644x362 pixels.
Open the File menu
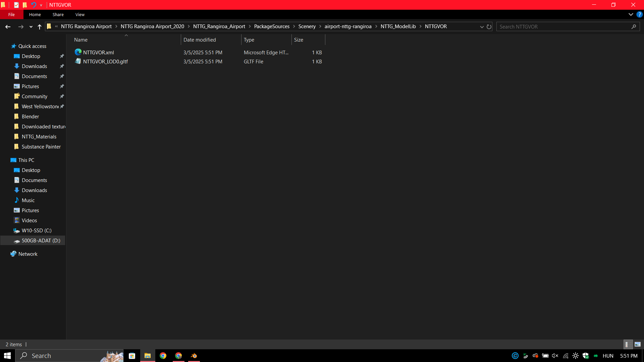(11, 15)
